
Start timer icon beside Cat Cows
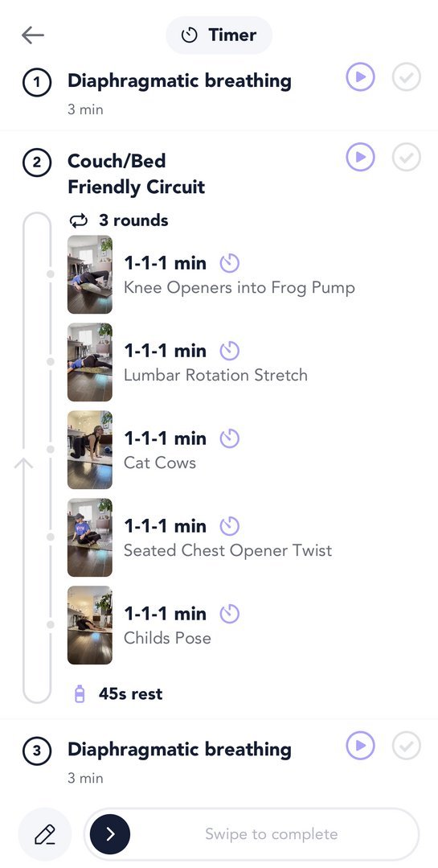point(230,438)
